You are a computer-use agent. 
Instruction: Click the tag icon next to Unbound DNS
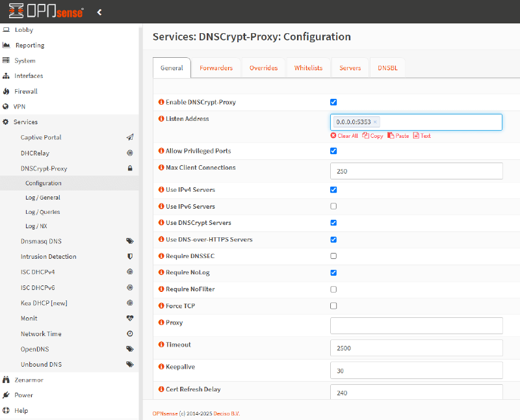pyautogui.click(x=130, y=364)
